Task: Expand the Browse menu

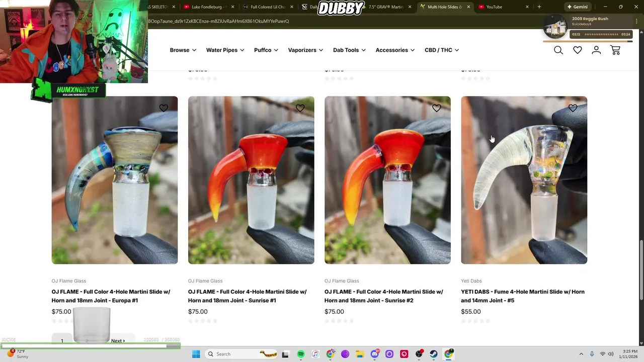Action: [x=183, y=50]
